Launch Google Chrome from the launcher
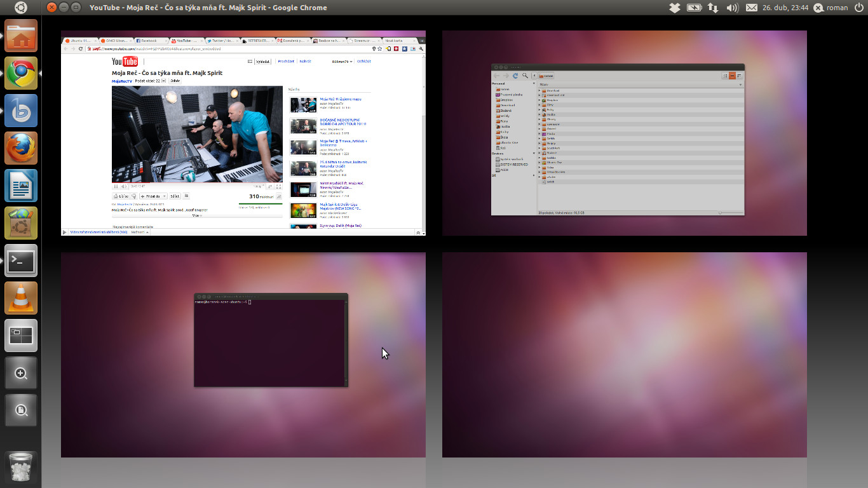 coord(21,73)
